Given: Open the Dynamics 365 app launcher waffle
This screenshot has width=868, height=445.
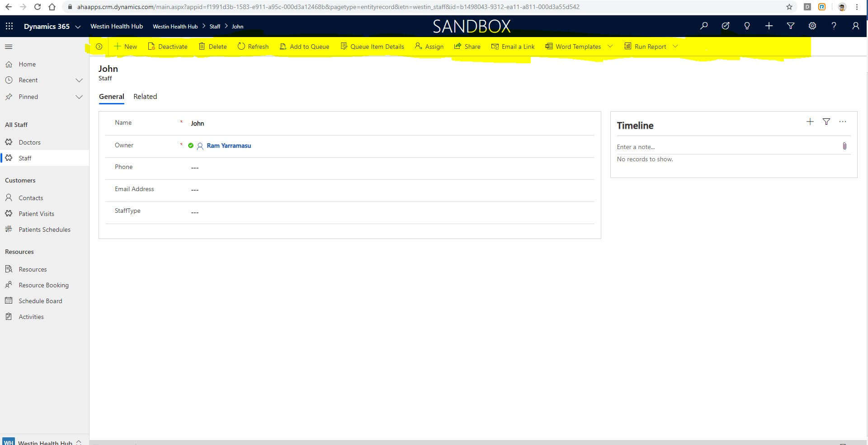Looking at the screenshot, I should click(9, 26).
